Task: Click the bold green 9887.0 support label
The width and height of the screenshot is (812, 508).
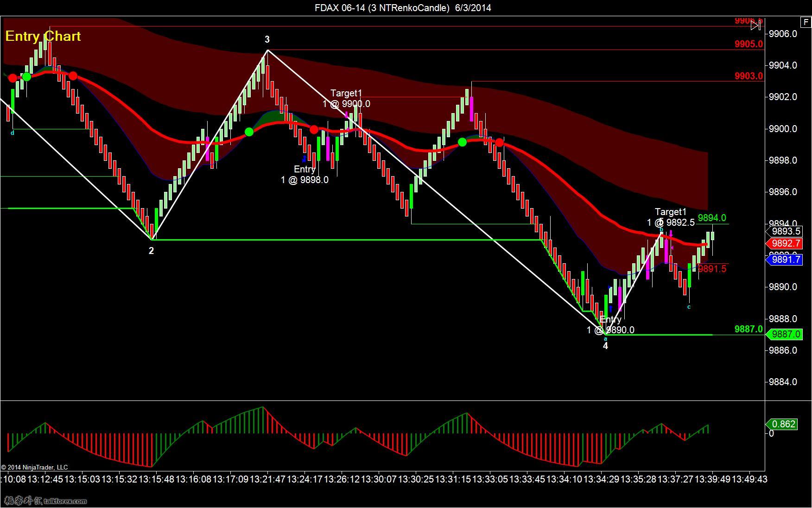Action: [749, 329]
